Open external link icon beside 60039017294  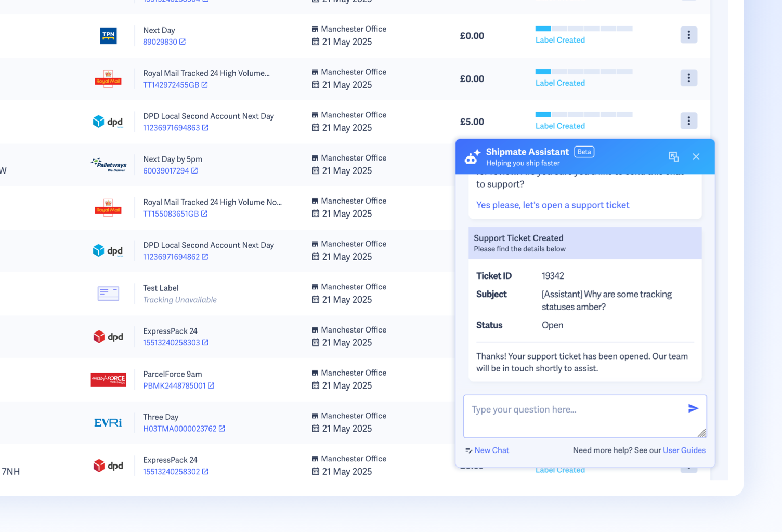pos(194,170)
